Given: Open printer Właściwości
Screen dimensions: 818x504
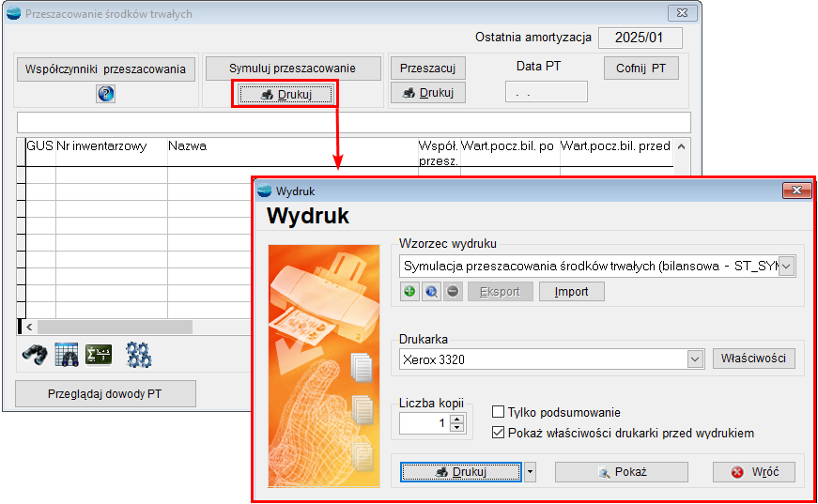Looking at the screenshot, I should [x=754, y=359].
